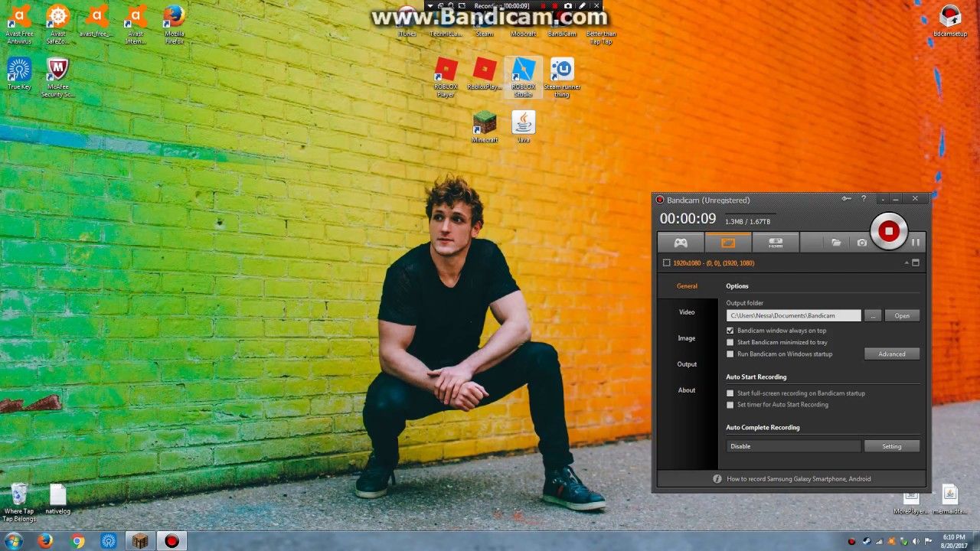Check Set timer for Auto Start Recording

730,404
